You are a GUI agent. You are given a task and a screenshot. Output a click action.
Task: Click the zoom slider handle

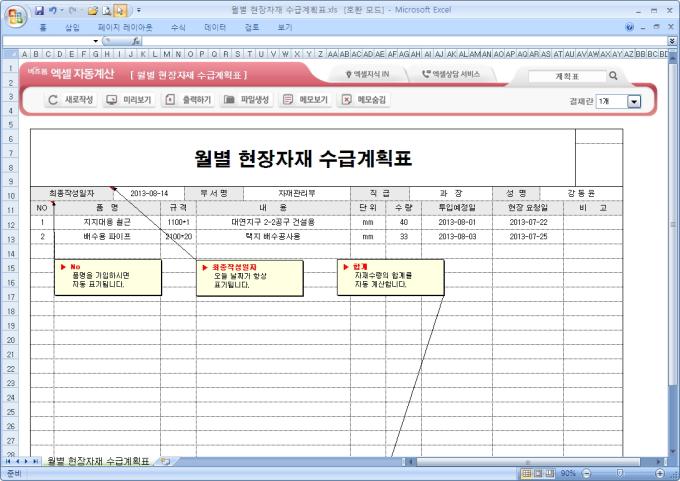click(620, 473)
